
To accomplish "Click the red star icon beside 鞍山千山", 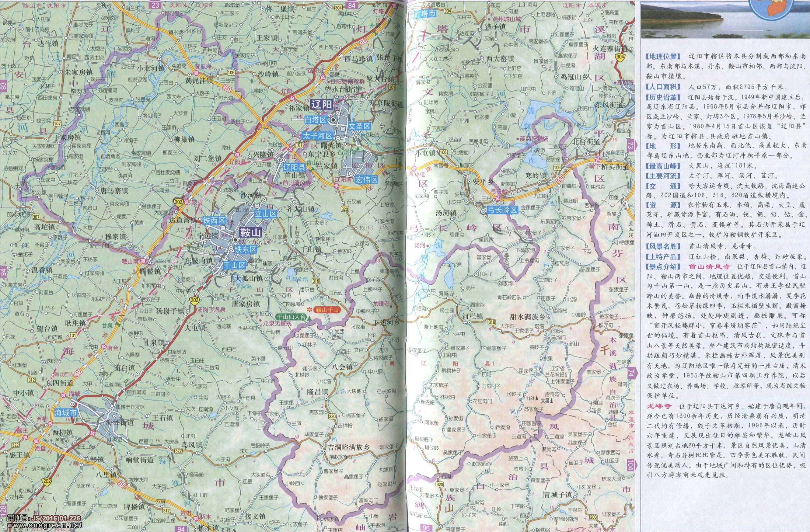I will coord(309,310).
